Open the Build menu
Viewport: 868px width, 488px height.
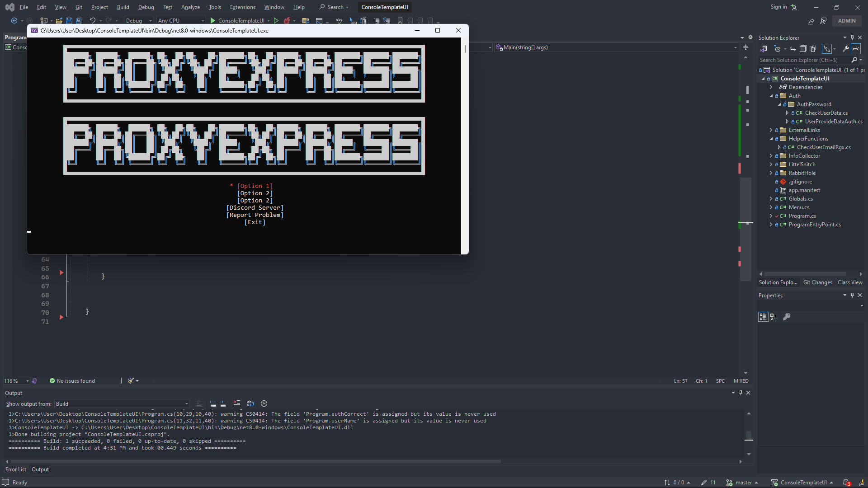point(123,7)
